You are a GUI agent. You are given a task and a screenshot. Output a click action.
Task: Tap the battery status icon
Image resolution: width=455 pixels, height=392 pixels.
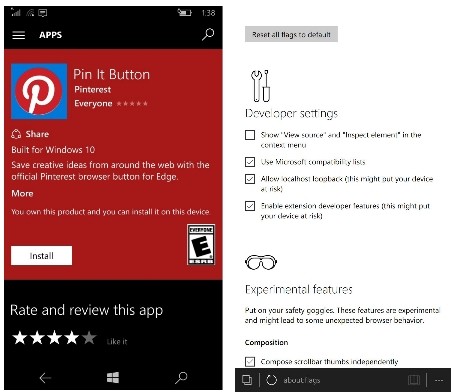pyautogui.click(x=184, y=13)
